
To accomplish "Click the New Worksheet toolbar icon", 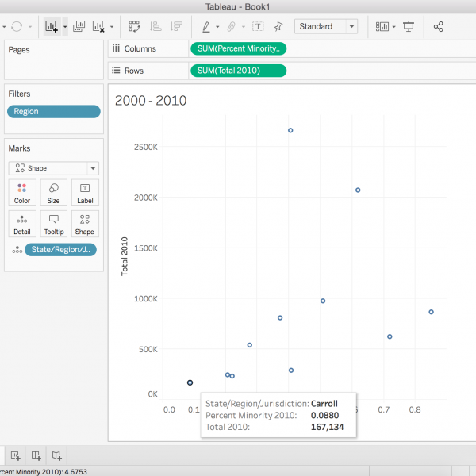I will pyautogui.click(x=52, y=26).
